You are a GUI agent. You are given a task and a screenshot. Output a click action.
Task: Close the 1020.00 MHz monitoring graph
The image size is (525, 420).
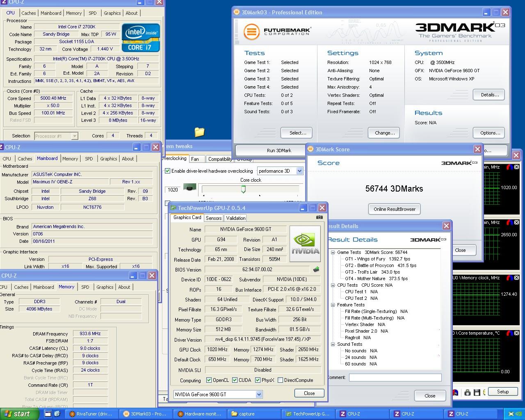[516, 167]
